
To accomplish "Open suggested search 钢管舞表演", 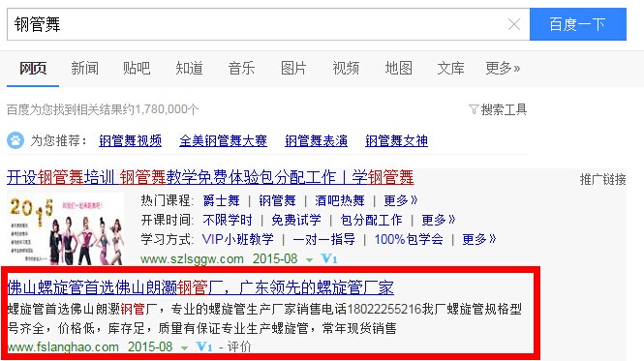I will coord(317,141).
